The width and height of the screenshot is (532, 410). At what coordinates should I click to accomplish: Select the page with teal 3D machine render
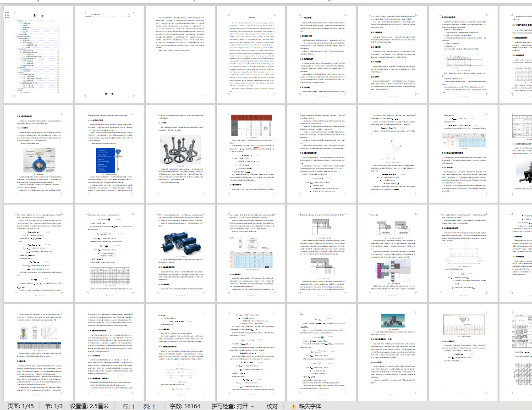pos(393,353)
